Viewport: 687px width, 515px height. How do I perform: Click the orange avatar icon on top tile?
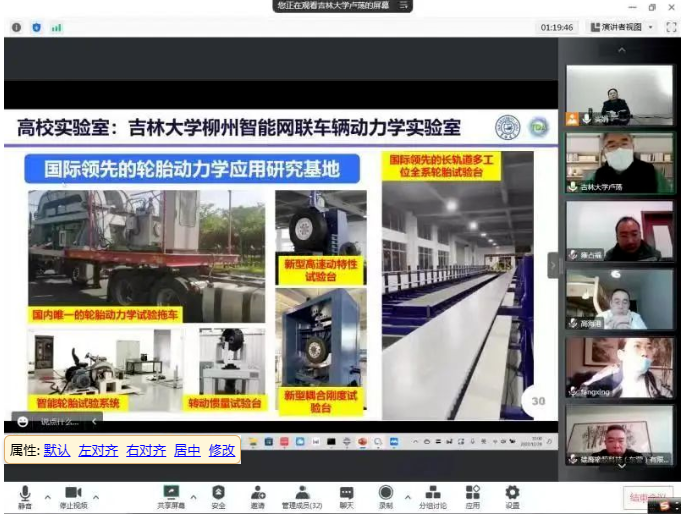[x=572, y=119]
